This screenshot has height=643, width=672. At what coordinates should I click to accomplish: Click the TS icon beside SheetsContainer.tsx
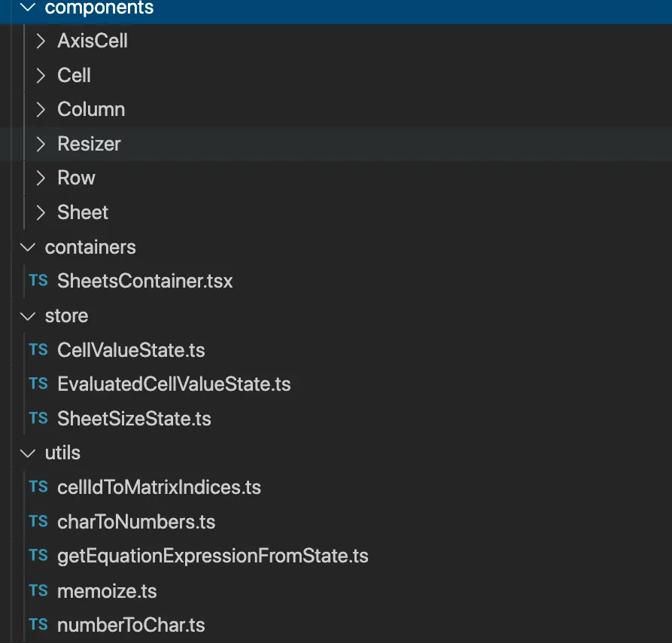tap(38, 281)
